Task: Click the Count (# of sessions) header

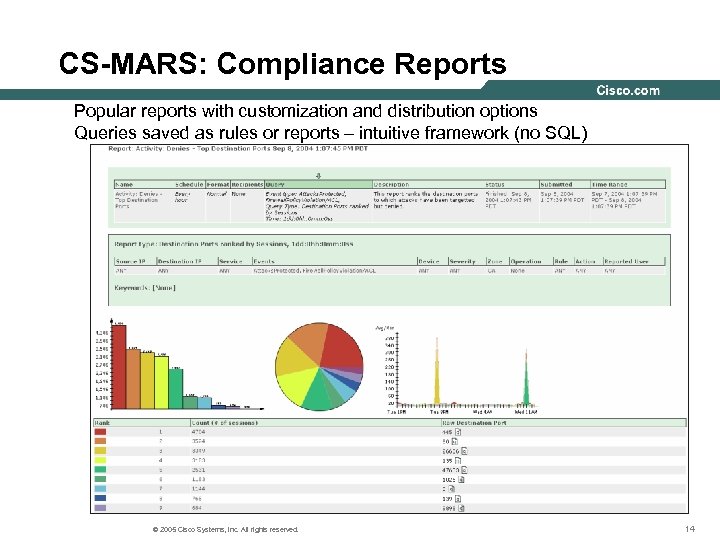Action: click(x=316, y=422)
